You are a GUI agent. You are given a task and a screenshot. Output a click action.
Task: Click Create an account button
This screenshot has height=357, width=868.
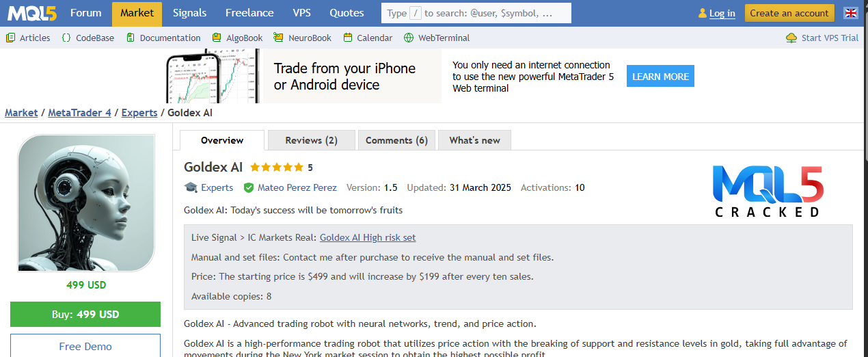tap(789, 13)
